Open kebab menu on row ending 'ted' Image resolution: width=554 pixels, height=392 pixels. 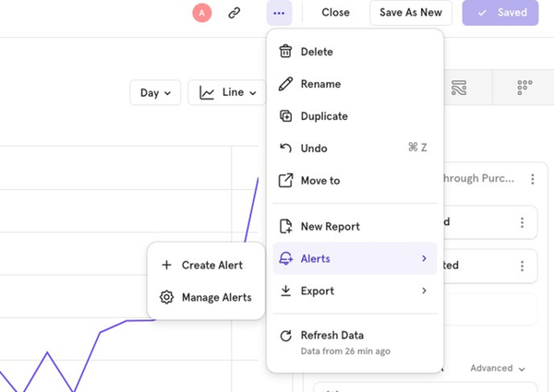click(522, 266)
